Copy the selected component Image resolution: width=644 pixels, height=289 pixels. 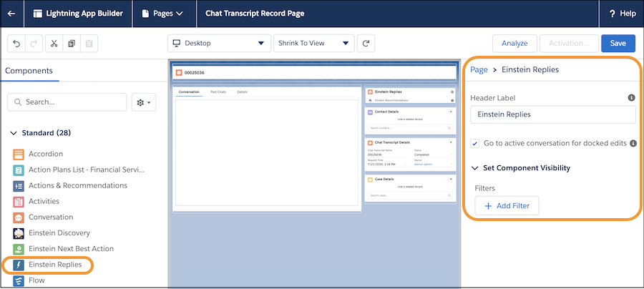pos(72,44)
